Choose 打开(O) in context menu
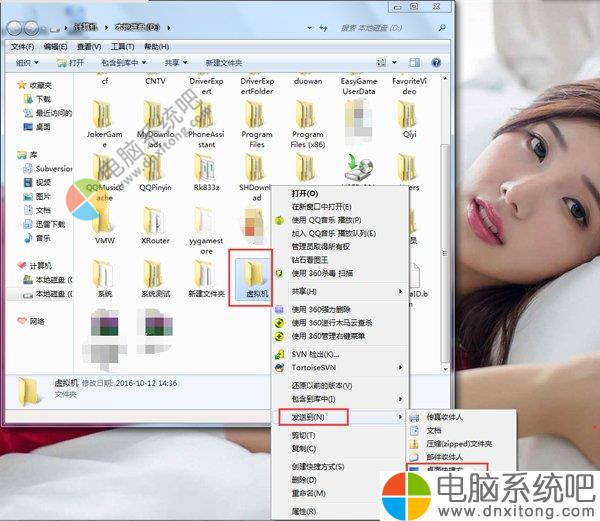This screenshot has width=600, height=521. pyautogui.click(x=340, y=194)
